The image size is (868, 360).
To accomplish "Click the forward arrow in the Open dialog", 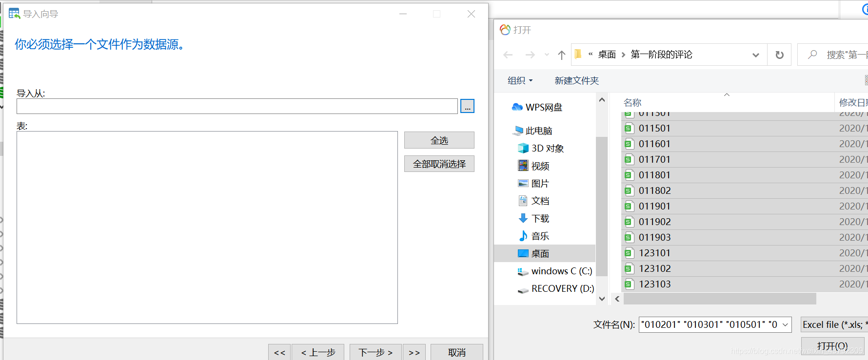I will click(x=530, y=55).
